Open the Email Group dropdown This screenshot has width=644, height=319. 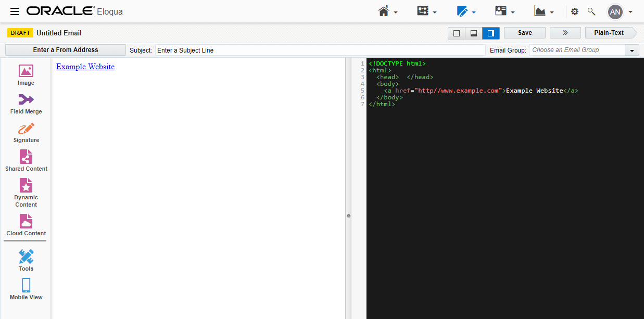[632, 49]
